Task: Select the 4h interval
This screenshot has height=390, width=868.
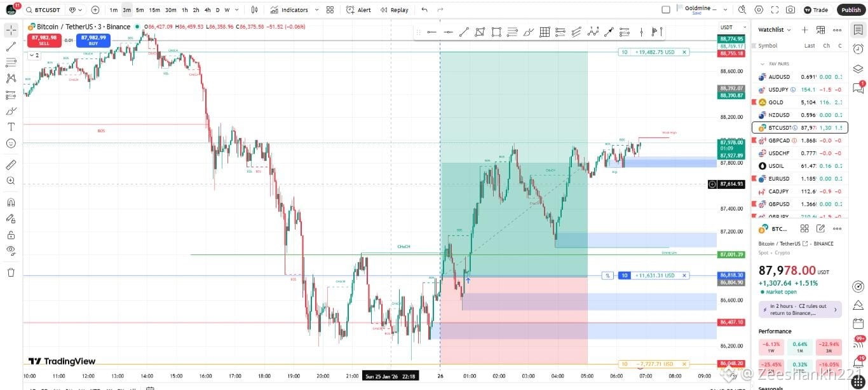Action: (207, 10)
